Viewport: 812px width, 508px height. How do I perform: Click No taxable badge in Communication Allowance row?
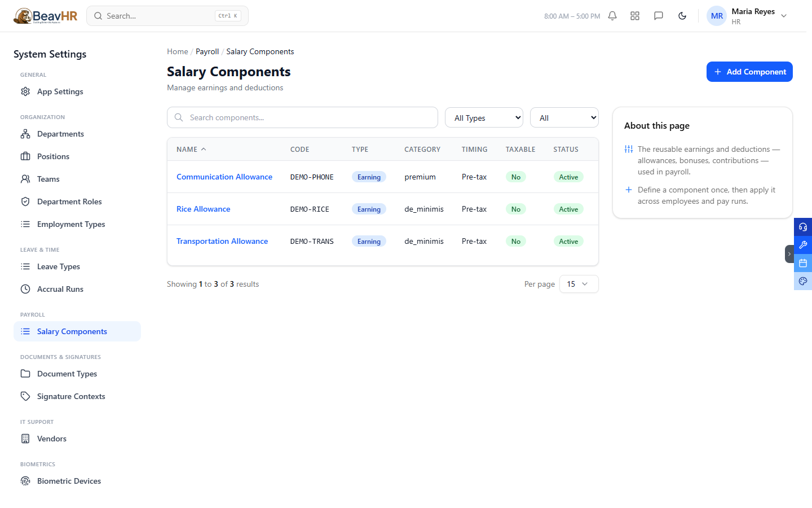(x=516, y=177)
